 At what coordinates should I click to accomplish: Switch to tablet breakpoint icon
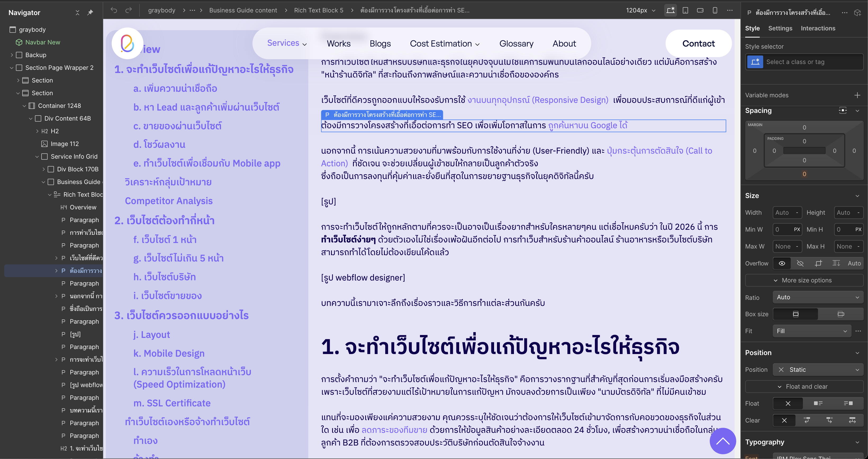tap(685, 10)
